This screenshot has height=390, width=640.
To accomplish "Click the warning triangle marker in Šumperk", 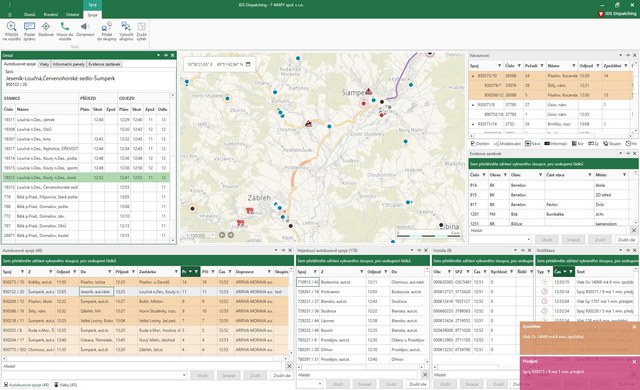I will 369,91.
